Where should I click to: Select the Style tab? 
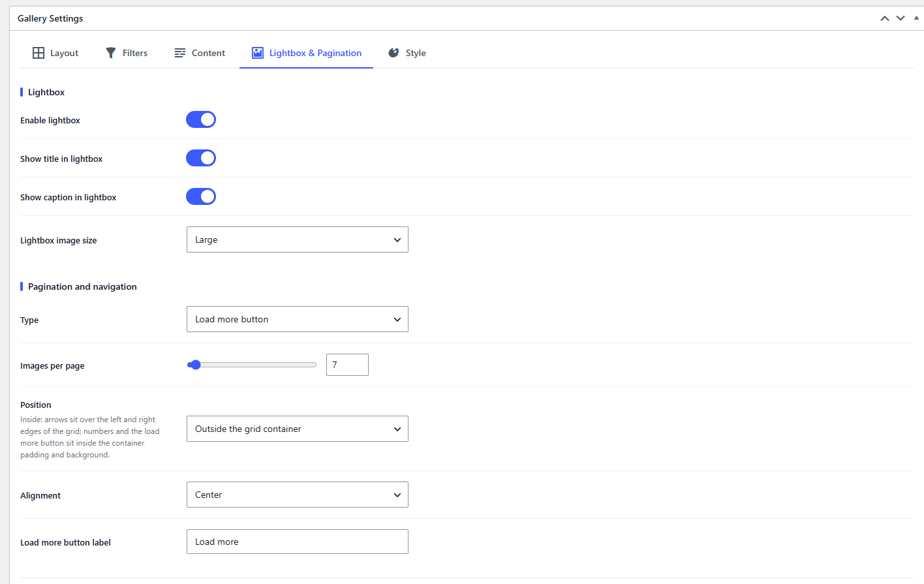(x=407, y=53)
